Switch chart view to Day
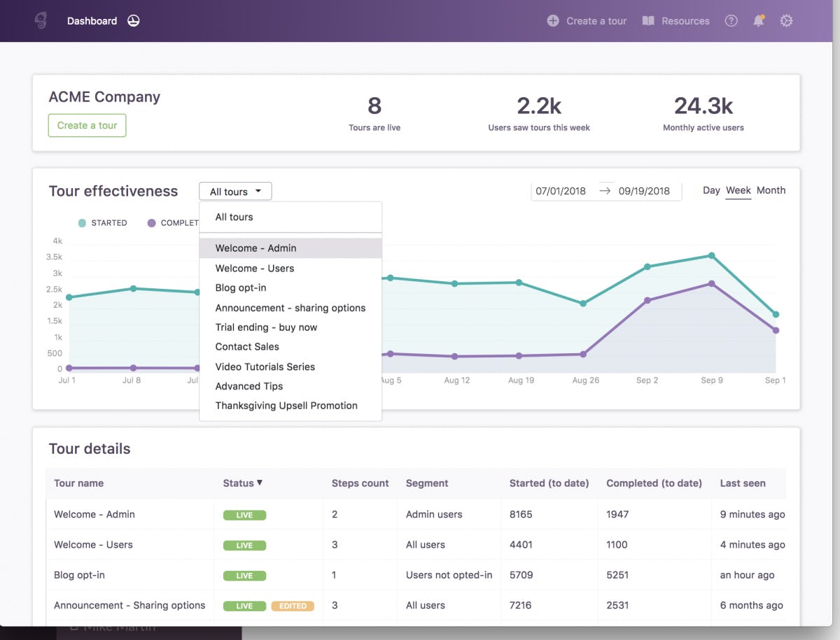The image size is (840, 640). (711, 190)
